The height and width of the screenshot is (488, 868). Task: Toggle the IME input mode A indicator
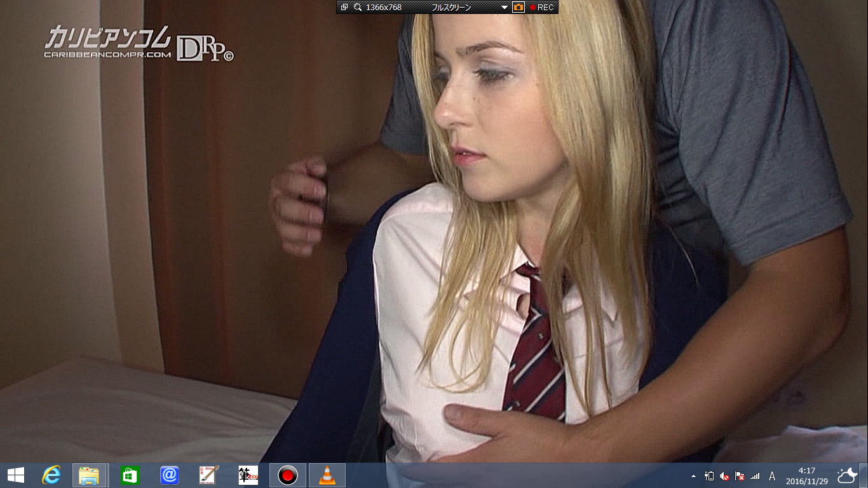[x=772, y=476]
